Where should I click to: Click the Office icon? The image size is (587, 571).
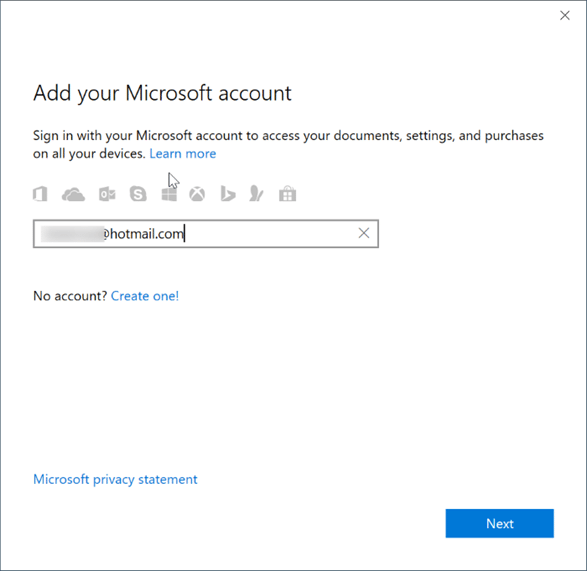[x=40, y=194]
